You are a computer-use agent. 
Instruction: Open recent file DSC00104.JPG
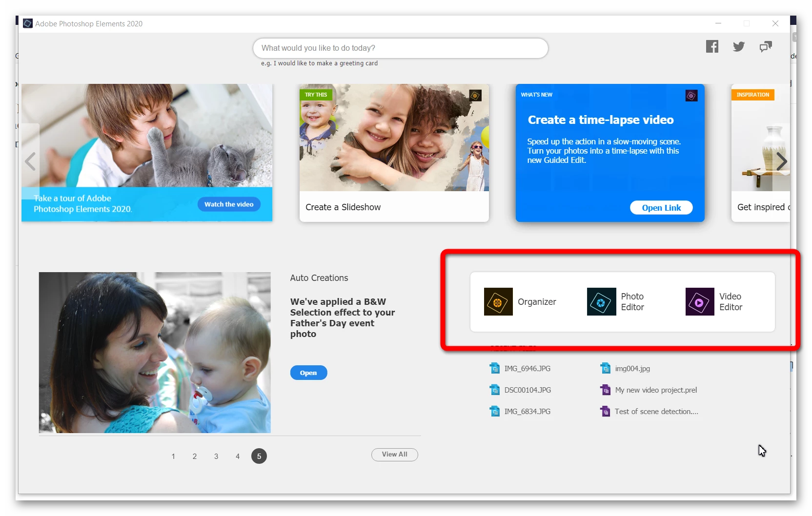[528, 390]
